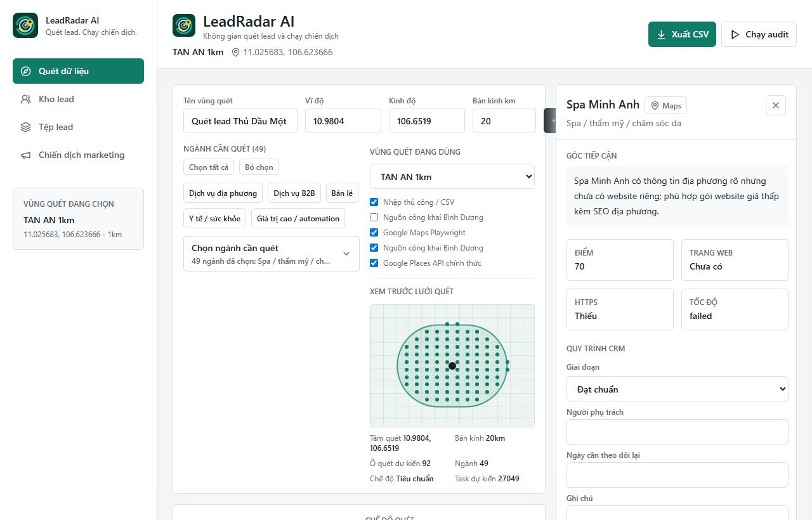Click the Ghi chú text field
This screenshot has width=812, height=520.
coord(678,512)
